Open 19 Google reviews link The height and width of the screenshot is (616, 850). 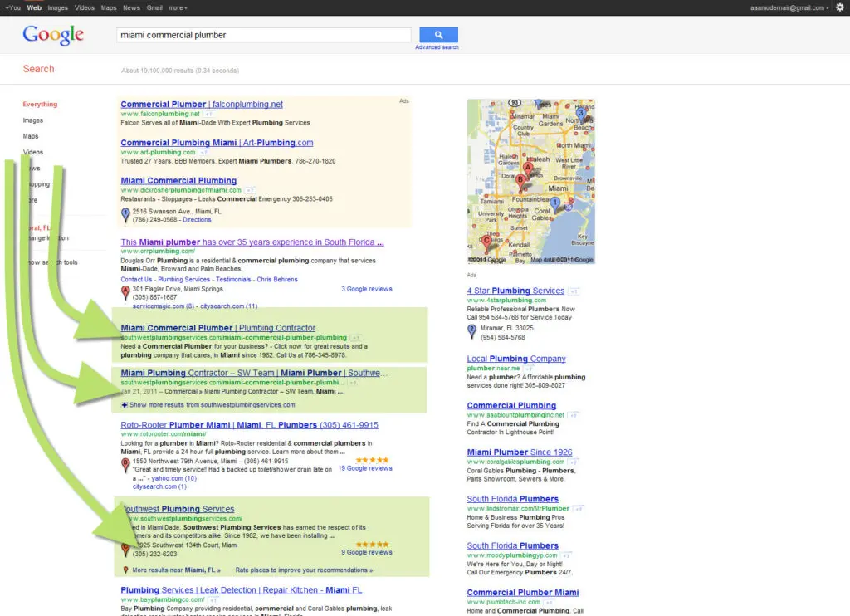click(365, 468)
